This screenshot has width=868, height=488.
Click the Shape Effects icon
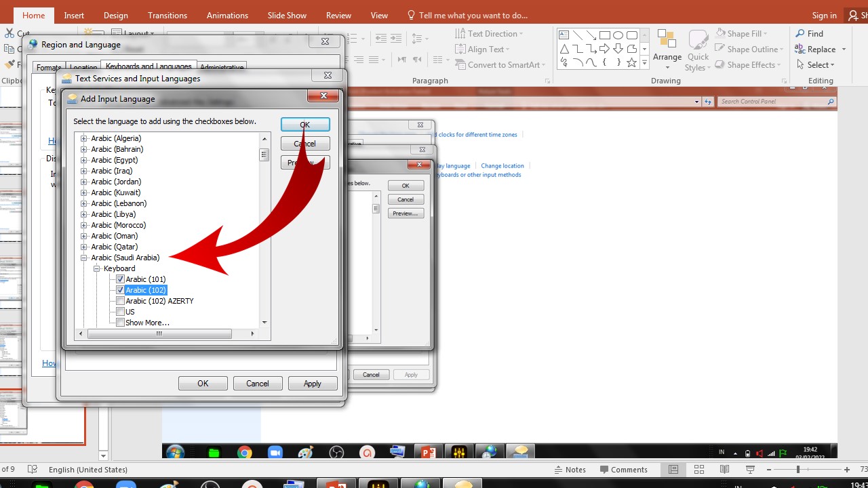coord(720,64)
